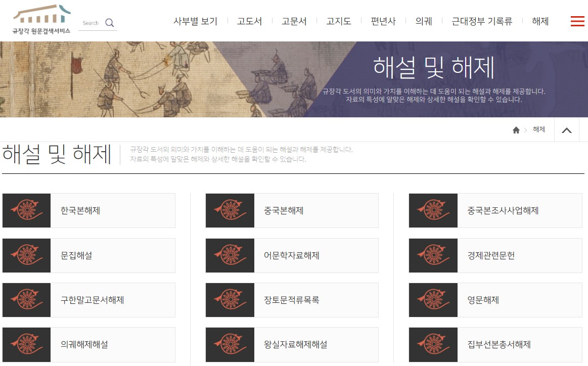Collapse section with the up chevron
Viewport: 588px width, 366px height.
(567, 130)
